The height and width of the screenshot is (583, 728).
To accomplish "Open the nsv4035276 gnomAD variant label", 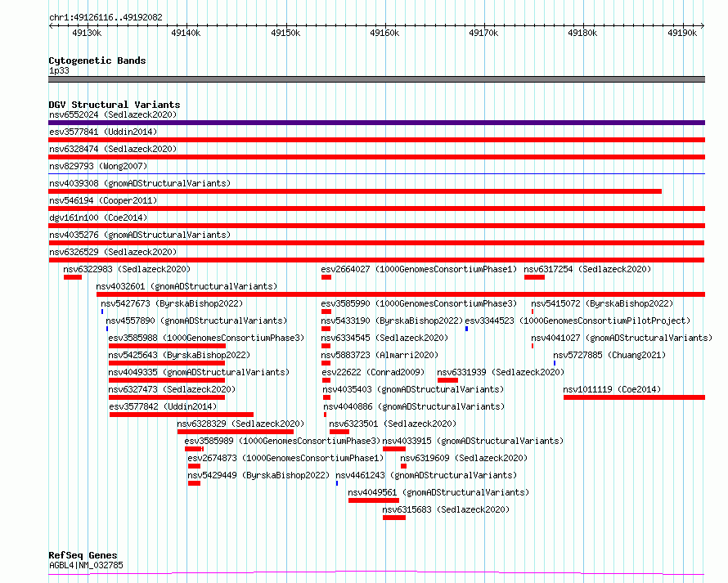I will [140, 235].
